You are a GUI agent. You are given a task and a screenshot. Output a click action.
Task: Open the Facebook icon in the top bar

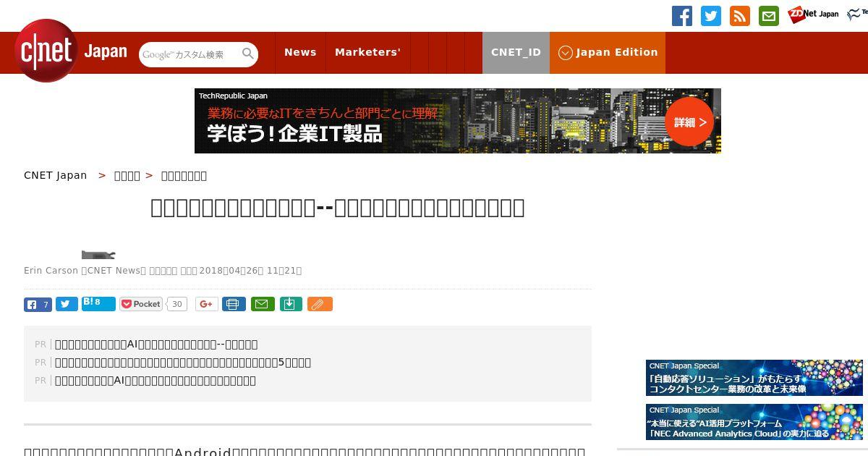click(x=682, y=16)
